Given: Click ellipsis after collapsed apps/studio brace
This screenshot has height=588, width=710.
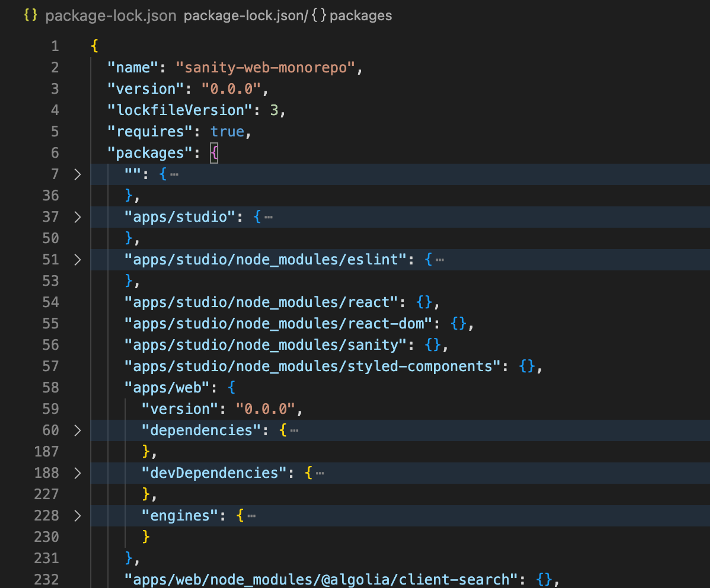Looking at the screenshot, I should pyautogui.click(x=268, y=217).
